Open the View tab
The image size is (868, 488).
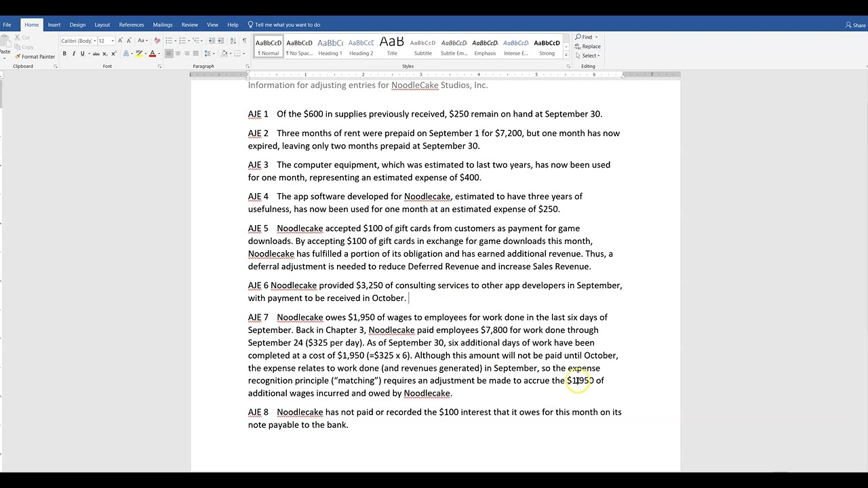tap(212, 24)
